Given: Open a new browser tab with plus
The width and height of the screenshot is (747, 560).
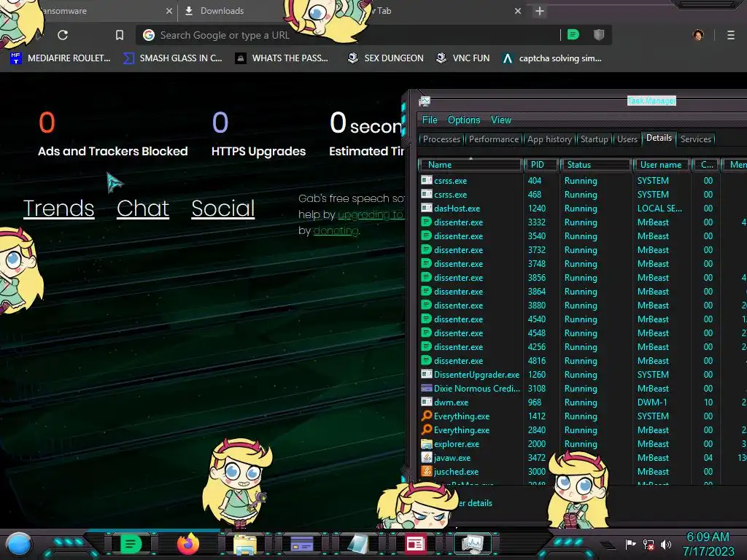Looking at the screenshot, I should tap(539, 11).
